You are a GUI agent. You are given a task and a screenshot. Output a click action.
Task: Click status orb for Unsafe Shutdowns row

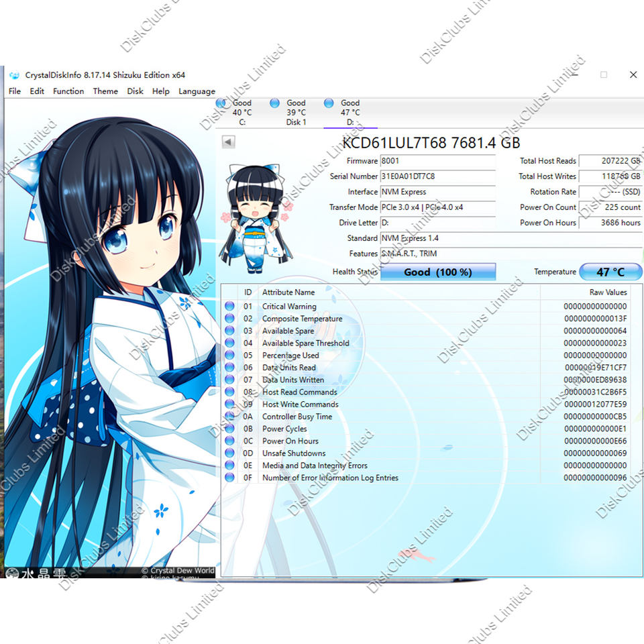[x=229, y=453]
